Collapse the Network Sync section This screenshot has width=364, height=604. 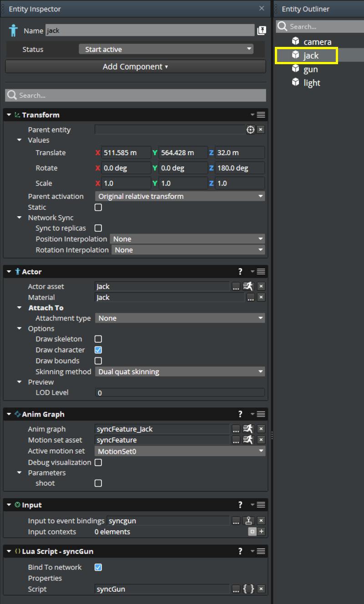[x=20, y=218]
